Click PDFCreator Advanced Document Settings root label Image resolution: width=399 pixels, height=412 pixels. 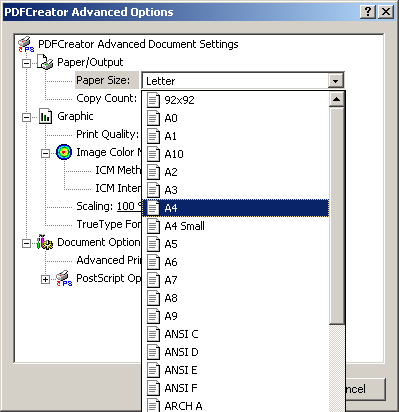[x=138, y=44]
